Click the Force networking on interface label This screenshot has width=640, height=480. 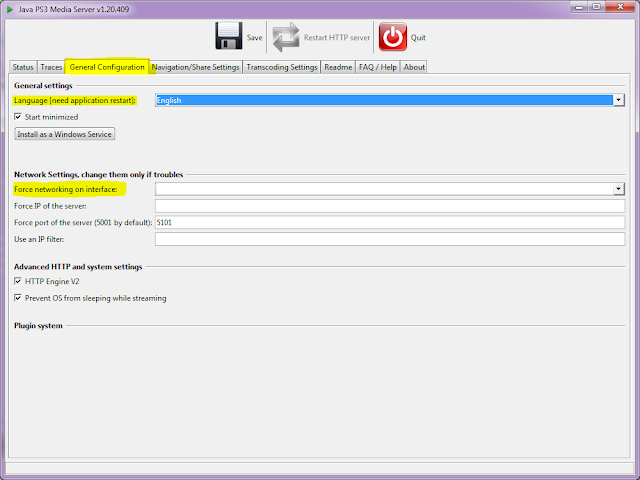(65, 189)
